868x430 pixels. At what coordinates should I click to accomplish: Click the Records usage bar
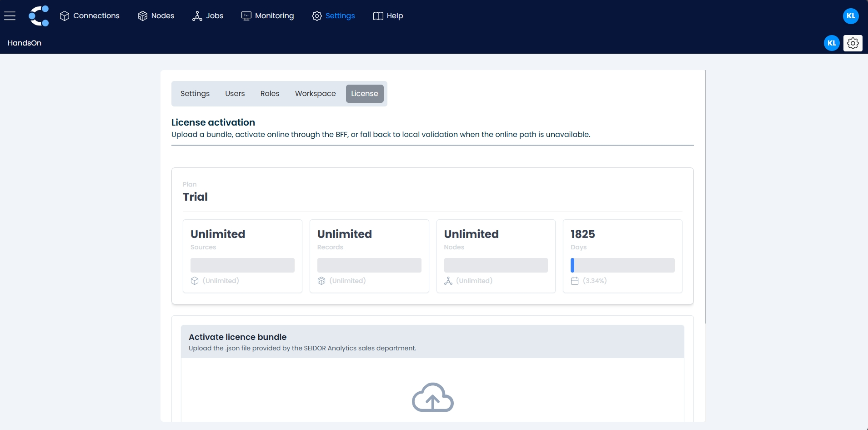coord(369,265)
